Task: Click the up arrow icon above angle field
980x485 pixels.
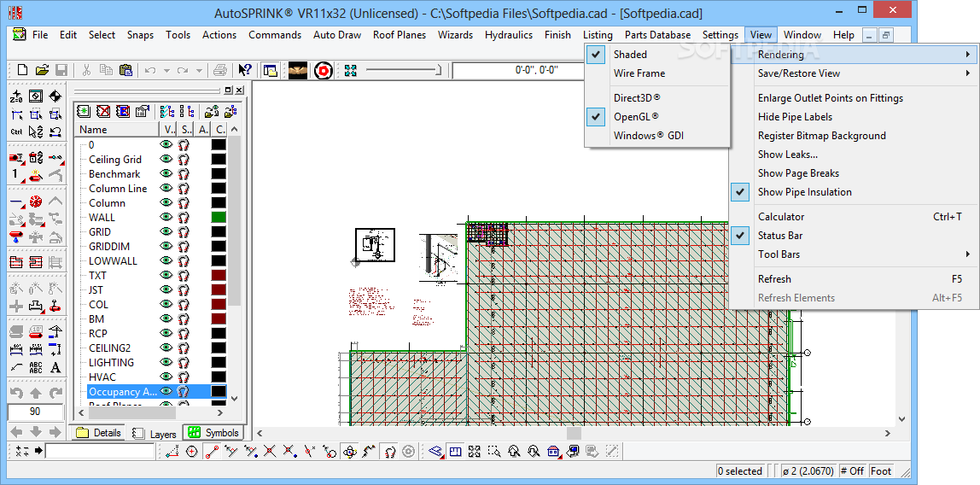Action: click(x=36, y=393)
